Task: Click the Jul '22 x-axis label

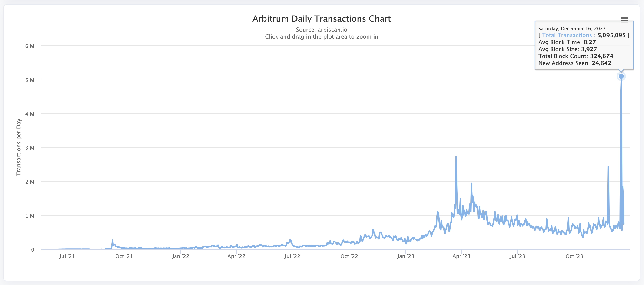Action: click(x=292, y=256)
